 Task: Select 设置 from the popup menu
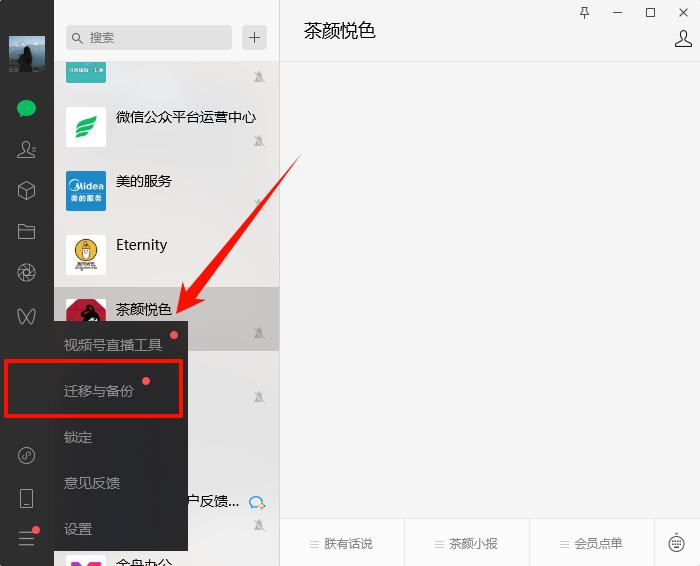(x=78, y=529)
